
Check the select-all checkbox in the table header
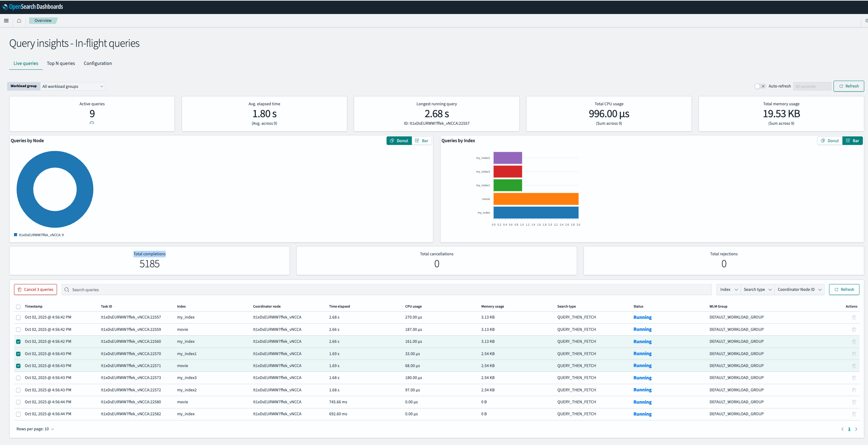tap(18, 307)
